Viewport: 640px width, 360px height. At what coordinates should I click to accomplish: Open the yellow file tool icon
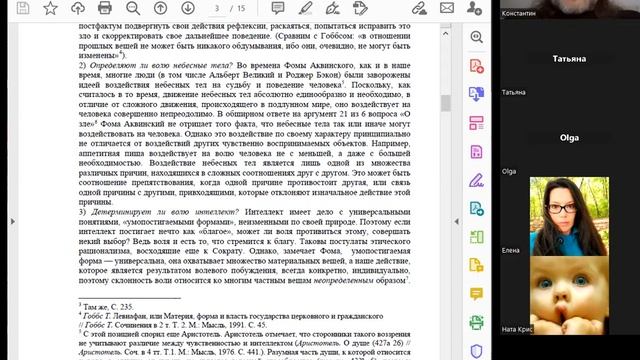[x=476, y=265]
